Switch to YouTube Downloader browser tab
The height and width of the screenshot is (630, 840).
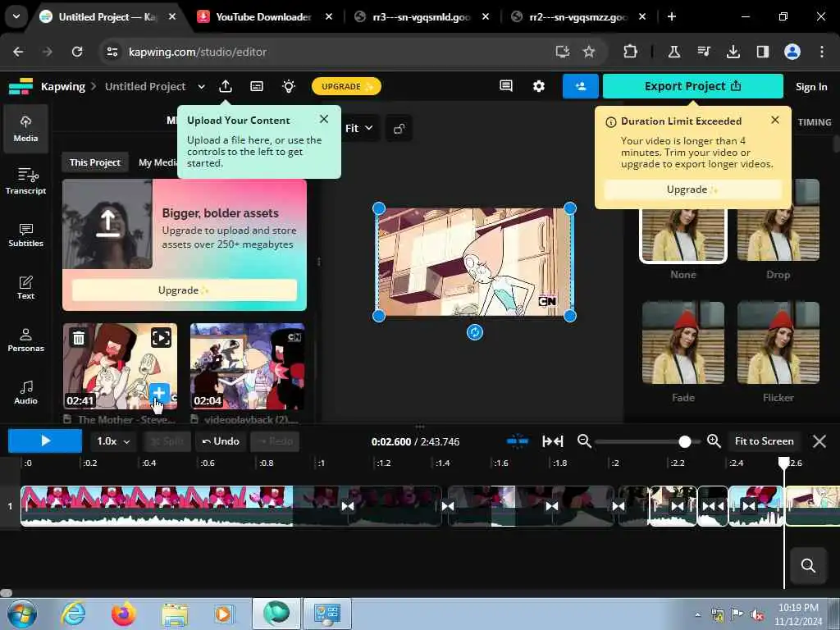coord(262,17)
